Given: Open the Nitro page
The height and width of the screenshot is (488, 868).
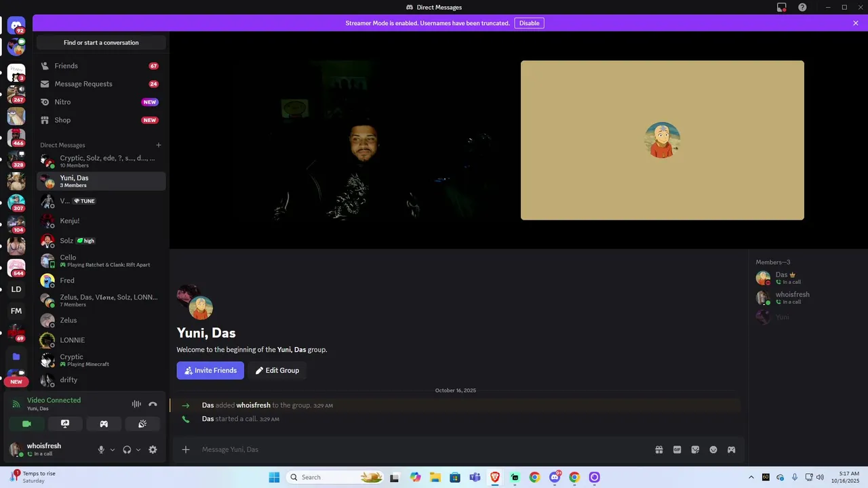Looking at the screenshot, I should tap(101, 102).
